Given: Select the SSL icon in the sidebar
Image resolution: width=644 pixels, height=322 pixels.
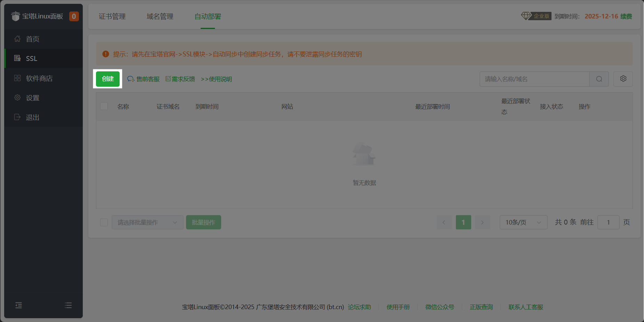Looking at the screenshot, I should tap(17, 58).
